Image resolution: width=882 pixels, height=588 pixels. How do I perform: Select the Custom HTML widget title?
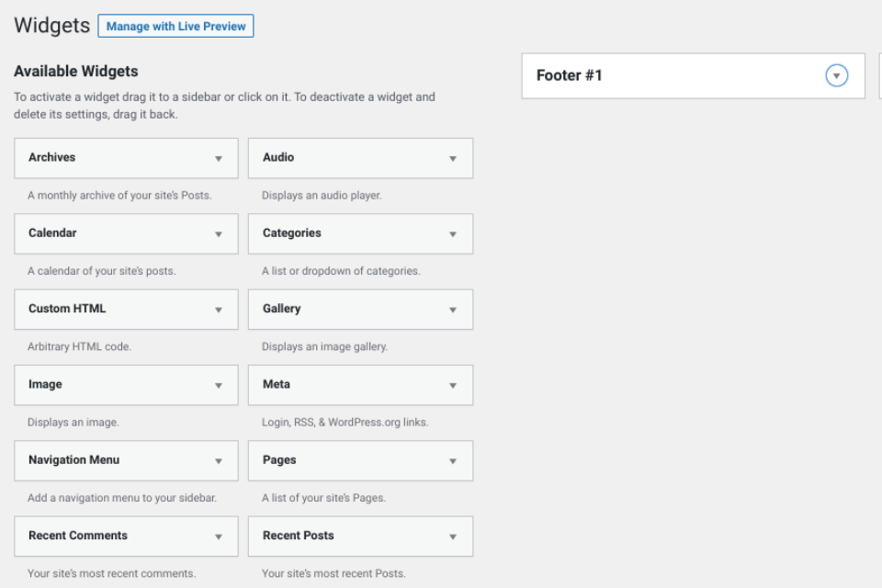(x=67, y=309)
